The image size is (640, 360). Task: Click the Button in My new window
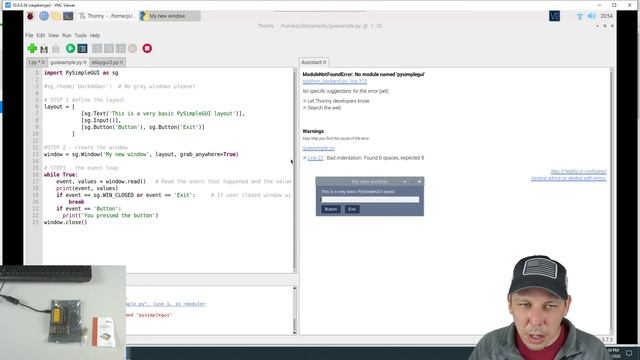tap(331, 209)
